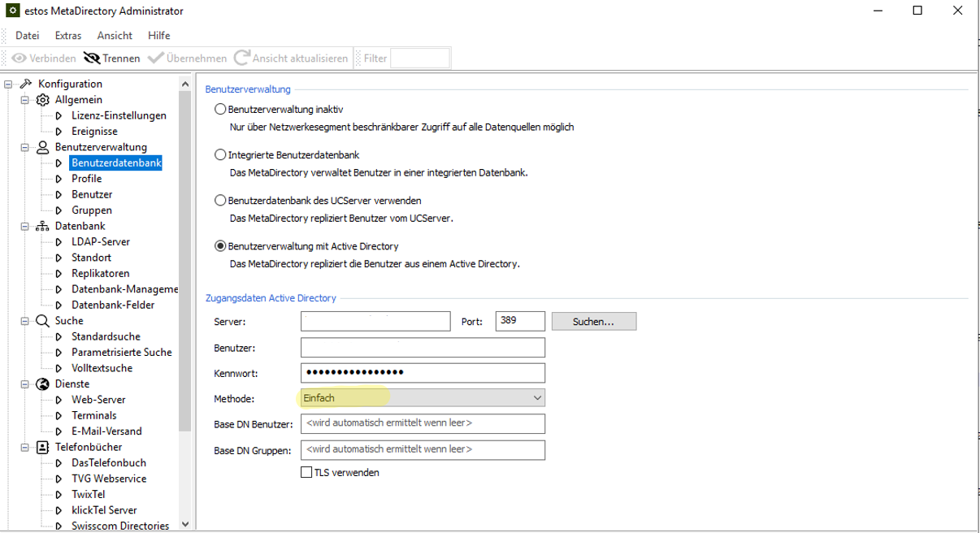Click the Telefonbücher contact book icon

click(42, 447)
